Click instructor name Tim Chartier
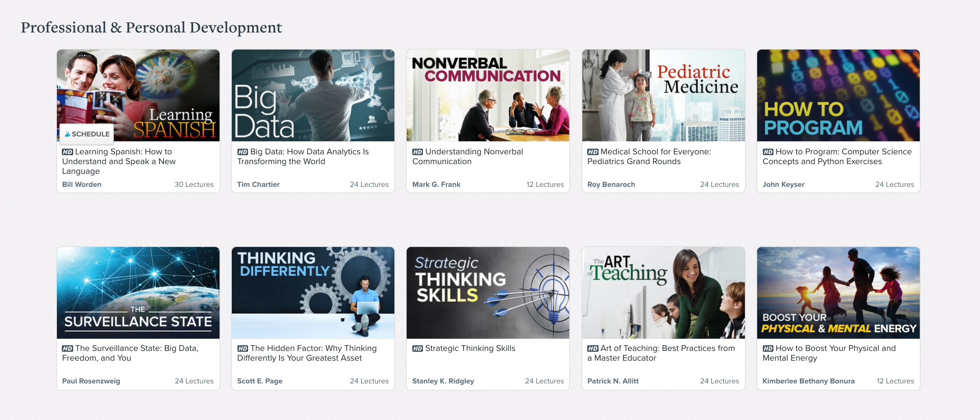 (x=259, y=184)
